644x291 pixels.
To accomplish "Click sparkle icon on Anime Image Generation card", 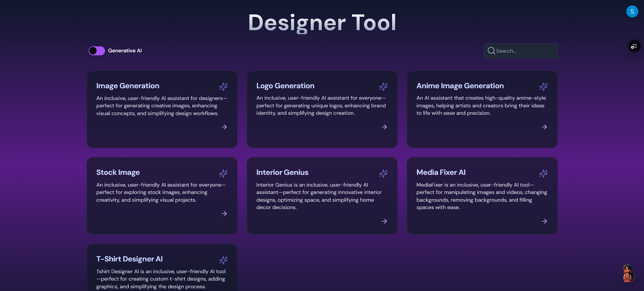I will coord(544,87).
